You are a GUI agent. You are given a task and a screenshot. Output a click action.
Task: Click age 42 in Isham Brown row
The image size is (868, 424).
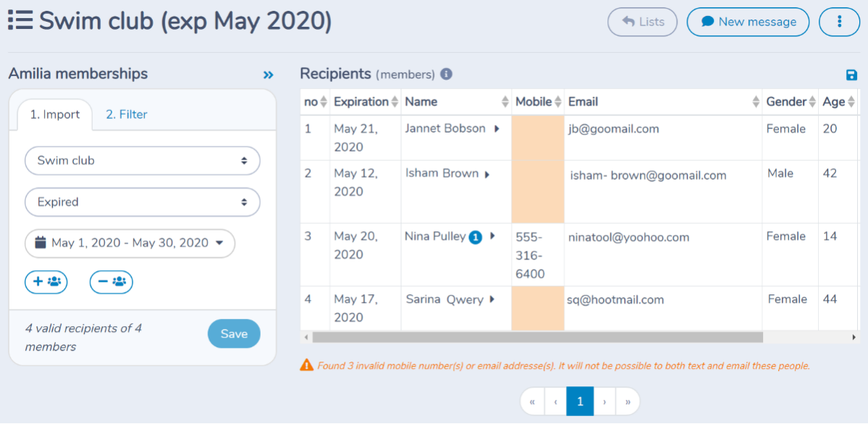click(x=830, y=173)
